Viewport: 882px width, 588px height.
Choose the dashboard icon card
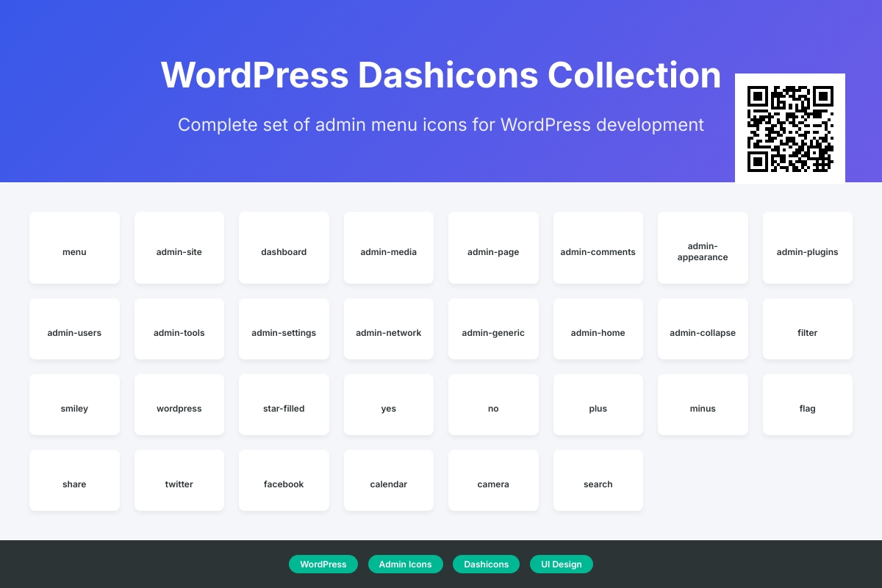(284, 248)
